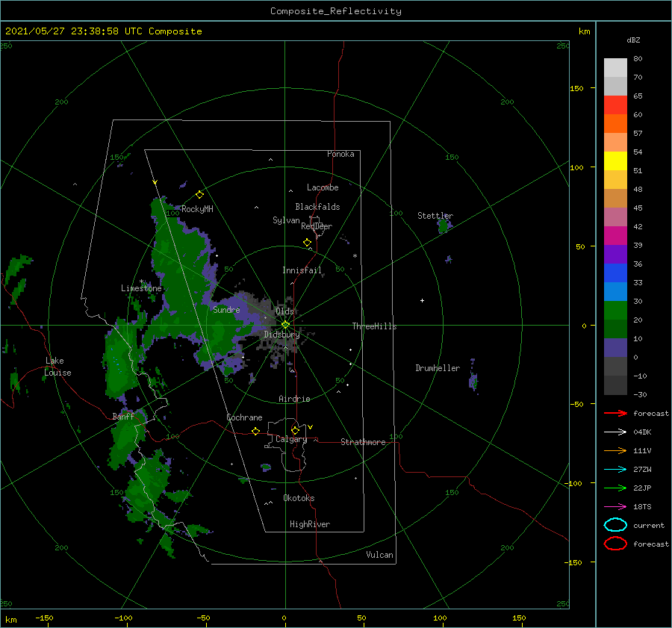Image resolution: width=672 pixels, height=628 pixels.
Task: Click the yellow km label at bottom left
Action: point(10,620)
